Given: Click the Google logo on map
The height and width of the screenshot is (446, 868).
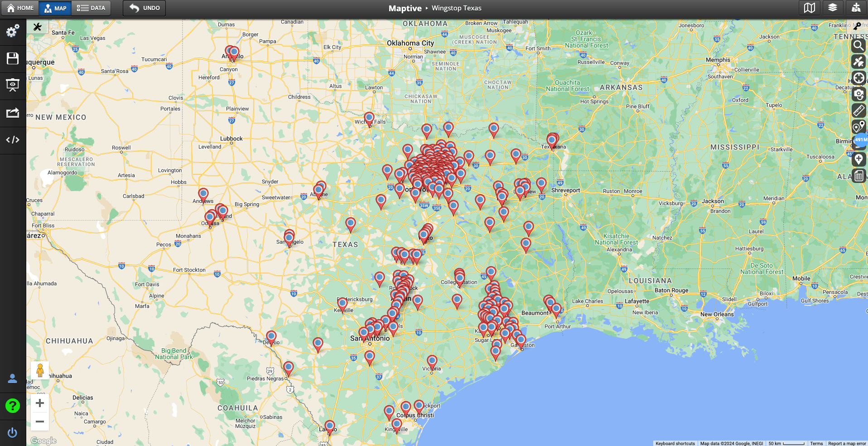Looking at the screenshot, I should (43, 441).
